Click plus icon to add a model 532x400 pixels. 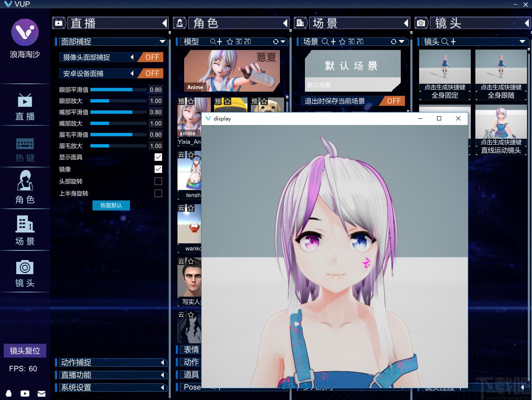coord(220,42)
